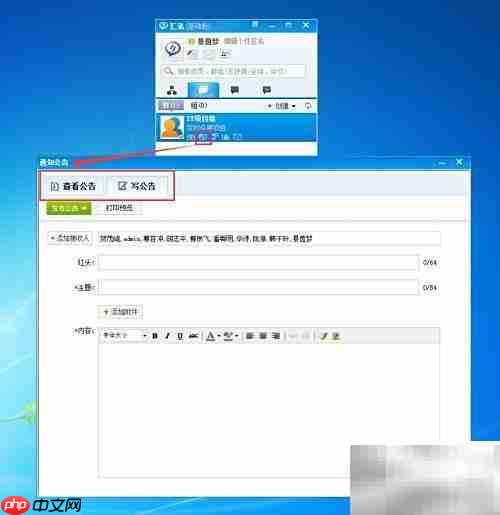The height and width of the screenshot is (515, 500).
Task: Open the font color picker
Action: click(x=211, y=336)
